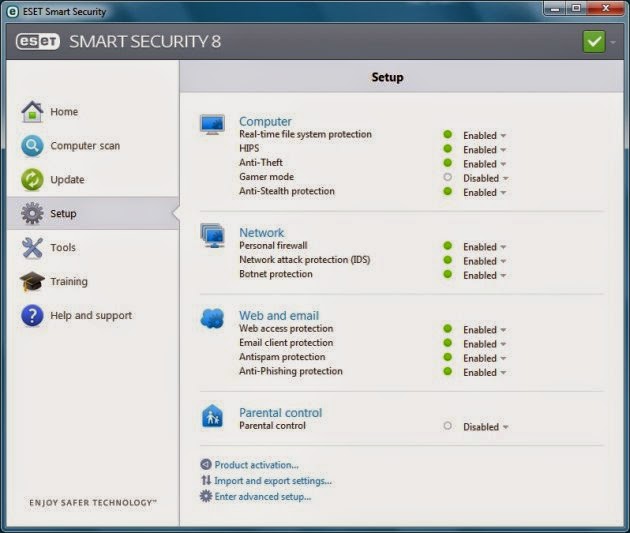Click the Antispam protection label
630x533 pixels.
[282, 357]
